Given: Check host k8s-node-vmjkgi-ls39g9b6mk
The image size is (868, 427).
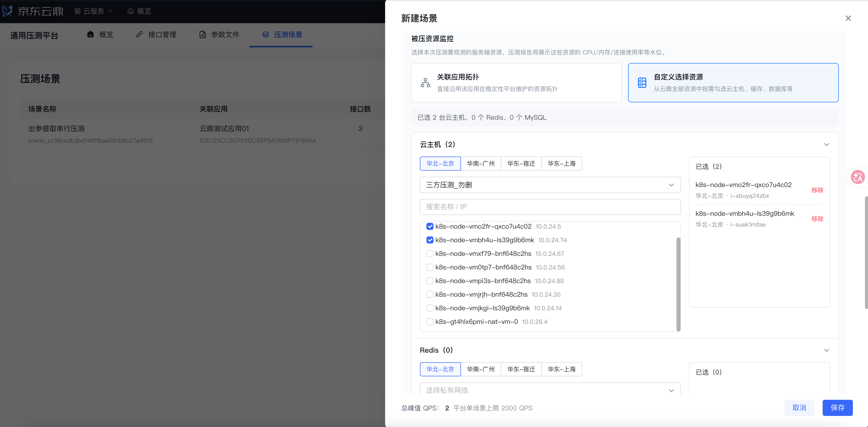Looking at the screenshot, I should tap(430, 308).
